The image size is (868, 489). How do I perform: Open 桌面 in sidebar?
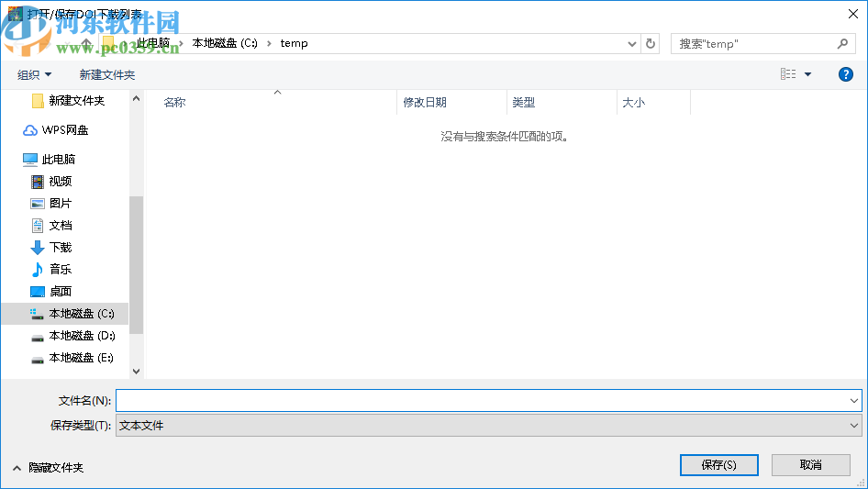[x=61, y=292]
